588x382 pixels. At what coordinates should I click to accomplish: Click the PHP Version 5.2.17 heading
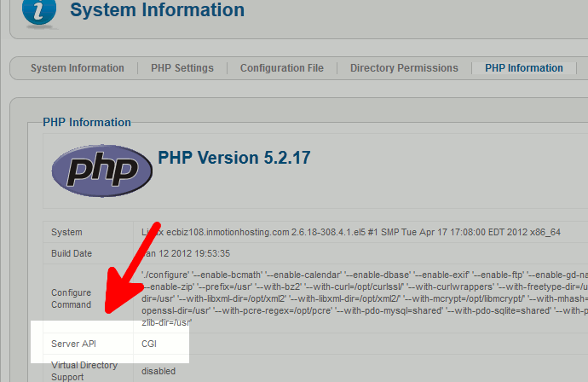(234, 158)
